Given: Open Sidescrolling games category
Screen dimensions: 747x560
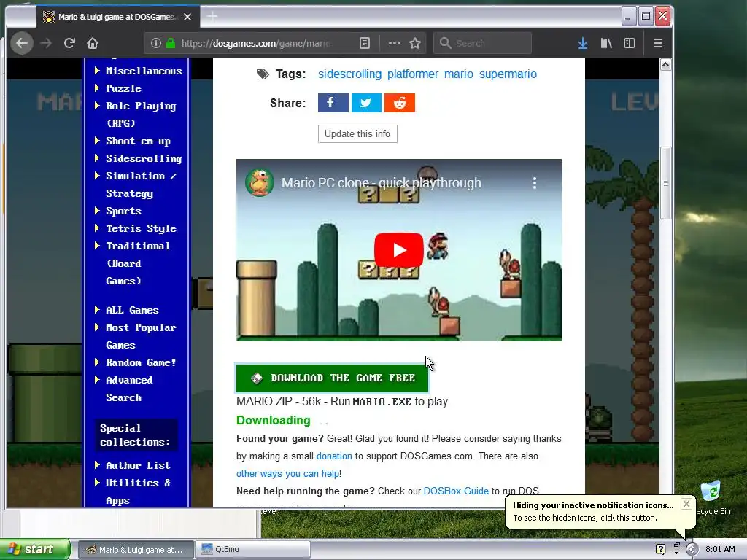Looking at the screenshot, I should pyautogui.click(x=144, y=158).
